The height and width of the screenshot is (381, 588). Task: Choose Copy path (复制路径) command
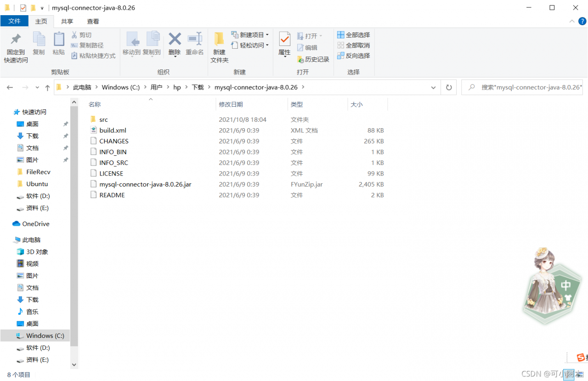[x=87, y=45]
